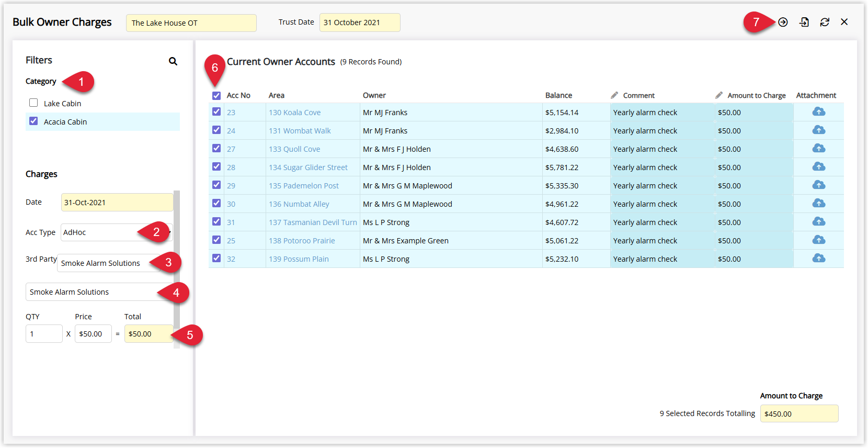Uncheck account 27 row checkbox
Image resolution: width=868 pixels, height=448 pixels.
click(x=216, y=148)
